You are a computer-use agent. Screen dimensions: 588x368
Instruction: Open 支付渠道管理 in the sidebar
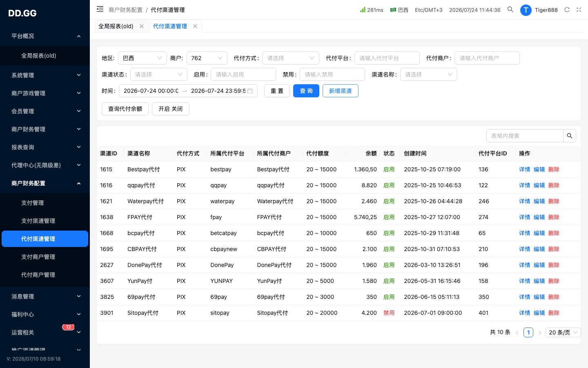coord(45,221)
